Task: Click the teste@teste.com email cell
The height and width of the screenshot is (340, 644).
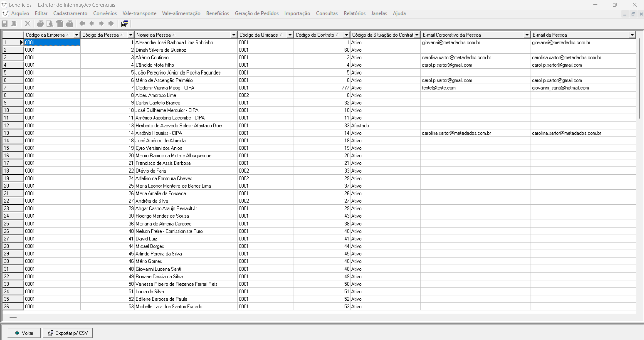Action: coord(476,88)
